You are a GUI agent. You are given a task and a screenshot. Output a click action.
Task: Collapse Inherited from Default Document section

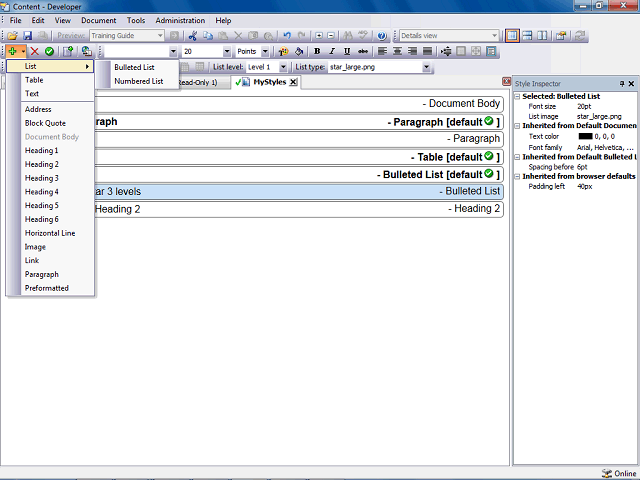click(517, 126)
